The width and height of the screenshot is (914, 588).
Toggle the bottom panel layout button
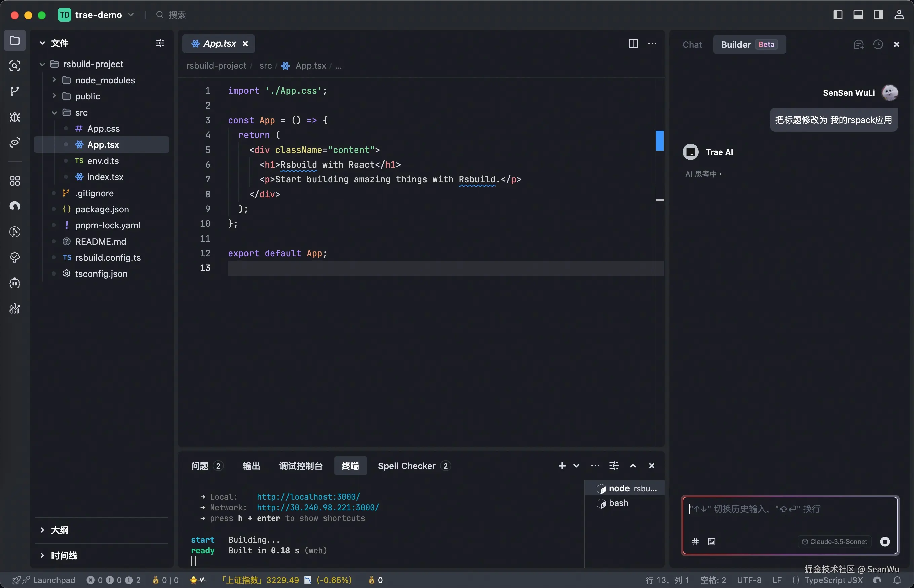coord(858,15)
